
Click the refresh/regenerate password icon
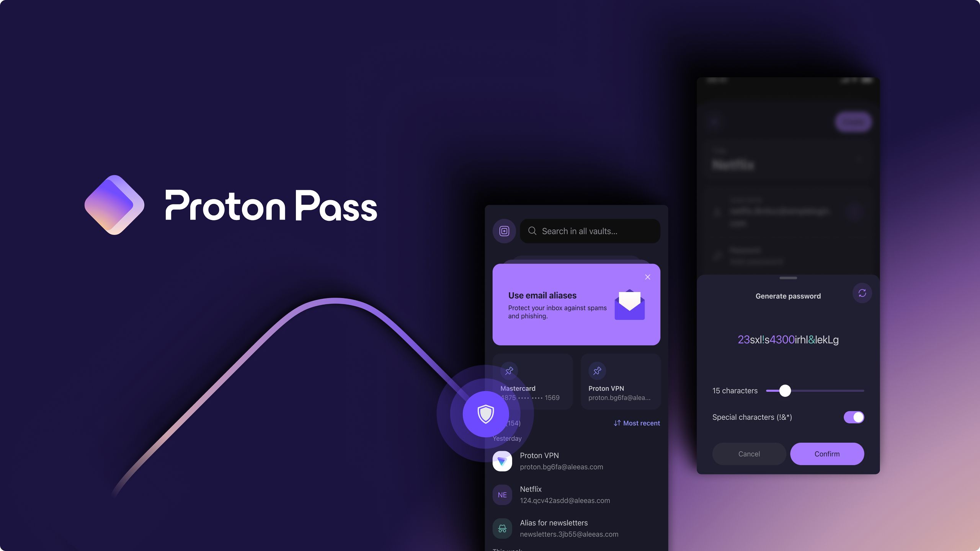click(862, 293)
